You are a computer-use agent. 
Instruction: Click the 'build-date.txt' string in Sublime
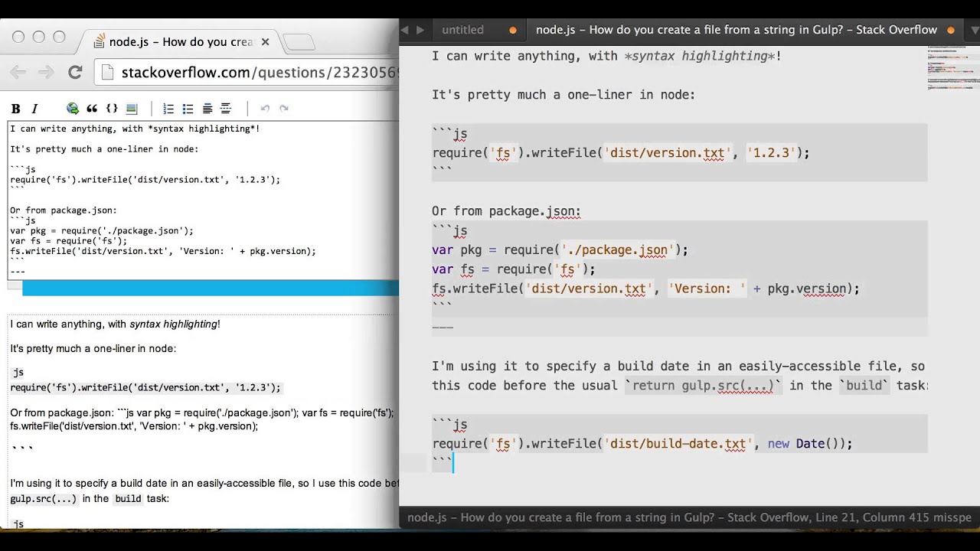pyautogui.click(x=679, y=444)
